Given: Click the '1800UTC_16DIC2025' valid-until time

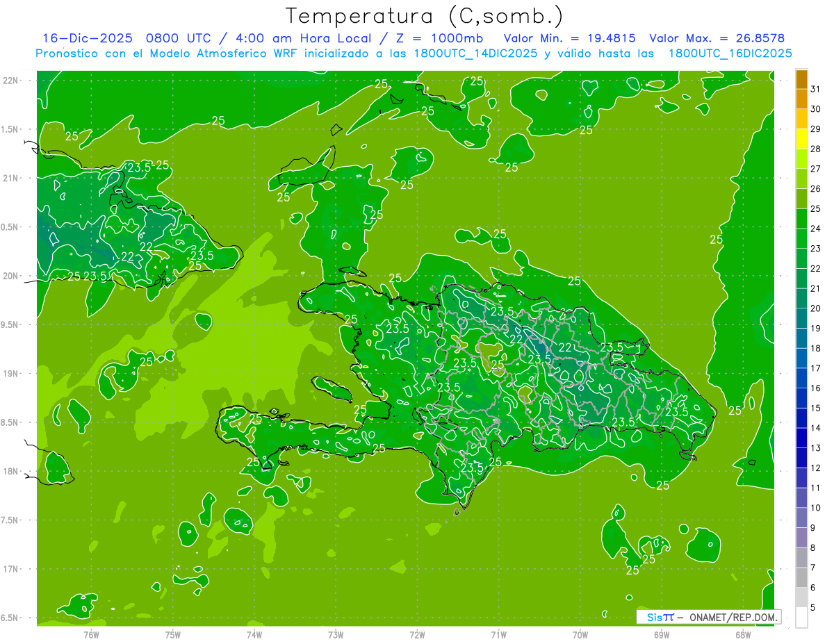Looking at the screenshot, I should coord(730,53).
